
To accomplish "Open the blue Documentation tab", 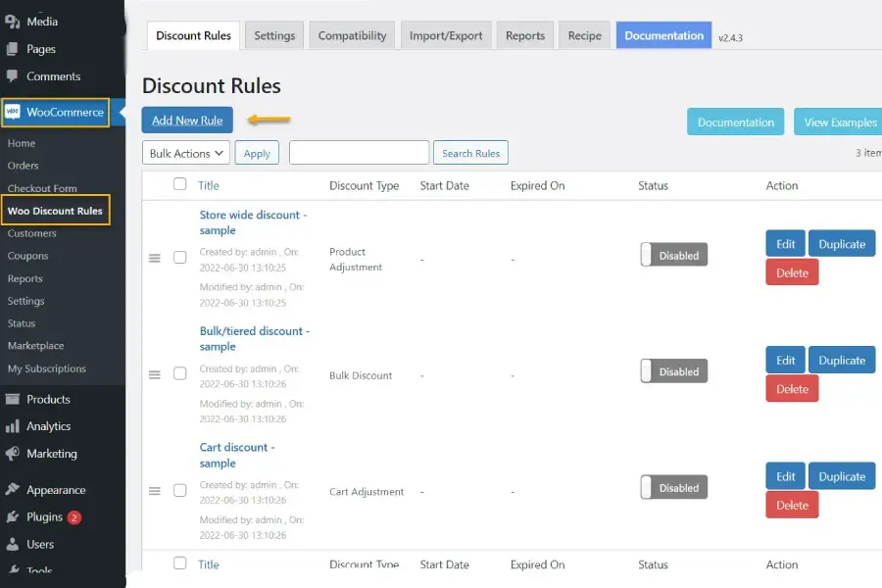I will click(663, 35).
